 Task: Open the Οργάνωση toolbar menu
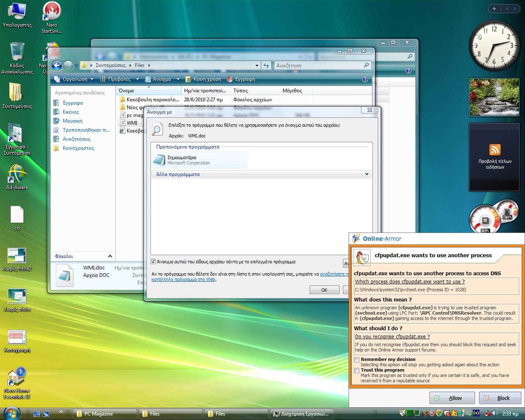point(74,79)
